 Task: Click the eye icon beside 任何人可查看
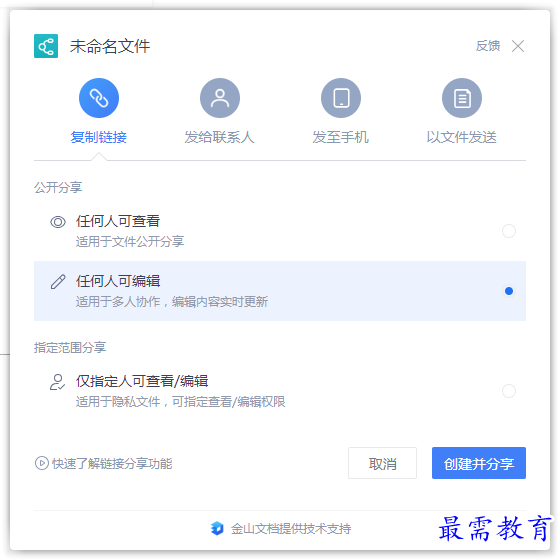click(x=58, y=222)
